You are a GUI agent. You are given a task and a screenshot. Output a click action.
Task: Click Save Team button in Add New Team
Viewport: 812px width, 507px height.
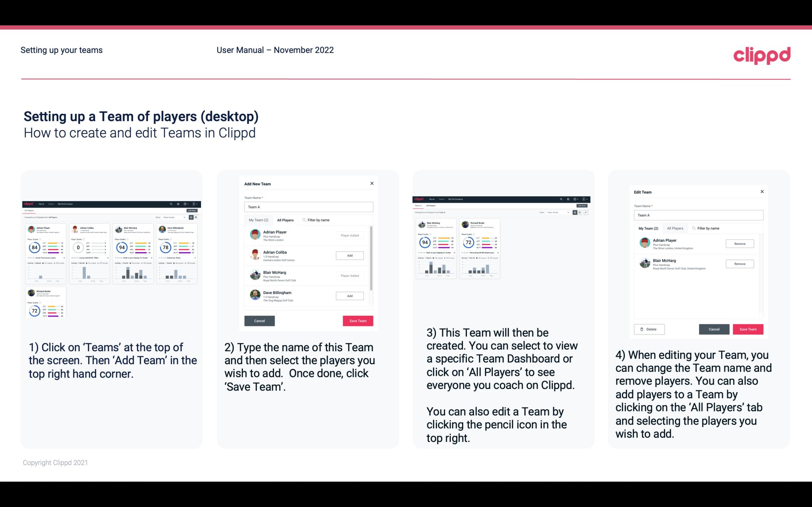pos(357,320)
